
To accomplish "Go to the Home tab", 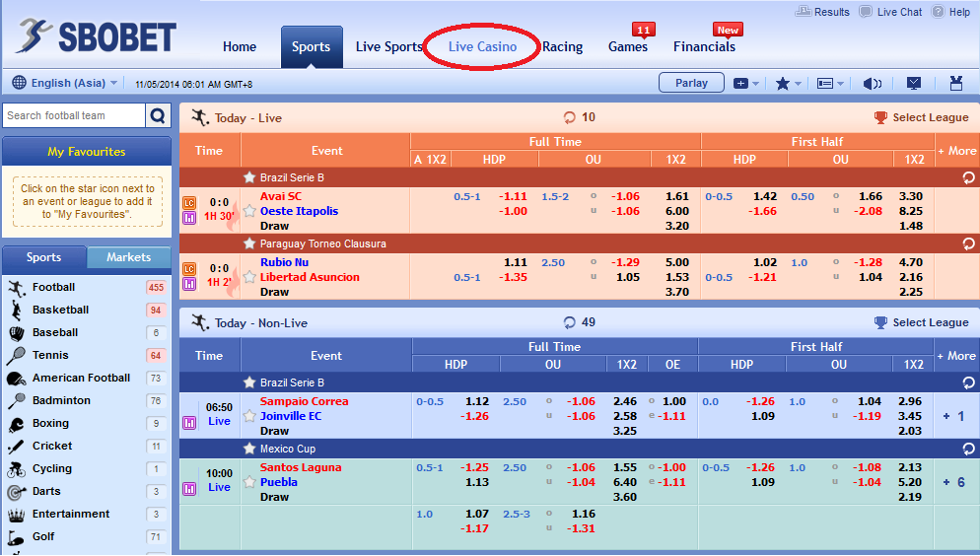I will coord(240,47).
